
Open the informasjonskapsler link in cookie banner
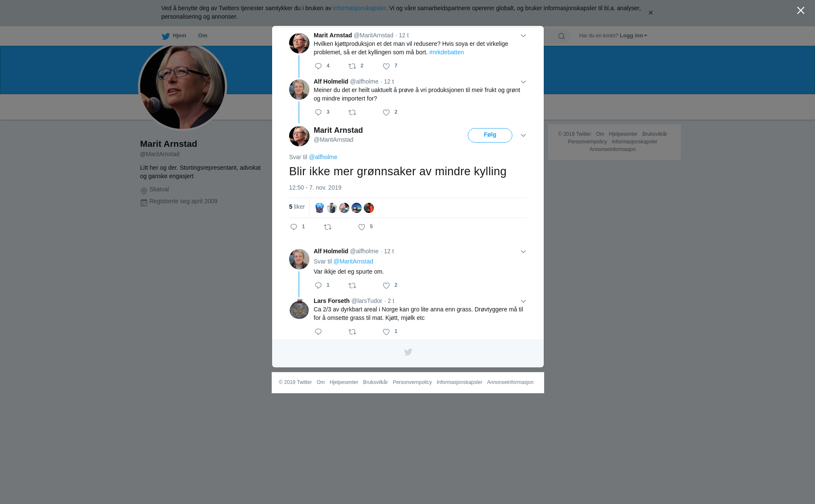click(x=359, y=8)
